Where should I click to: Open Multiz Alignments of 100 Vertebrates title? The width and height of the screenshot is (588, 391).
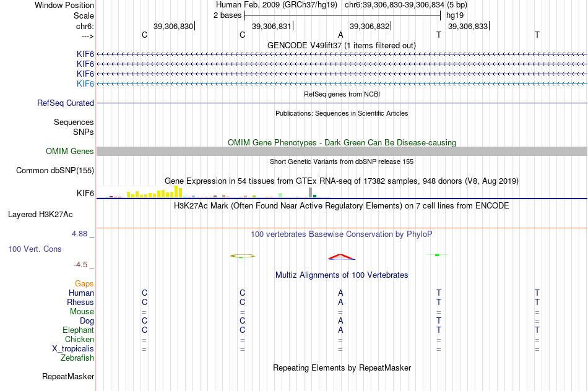pyautogui.click(x=342, y=275)
